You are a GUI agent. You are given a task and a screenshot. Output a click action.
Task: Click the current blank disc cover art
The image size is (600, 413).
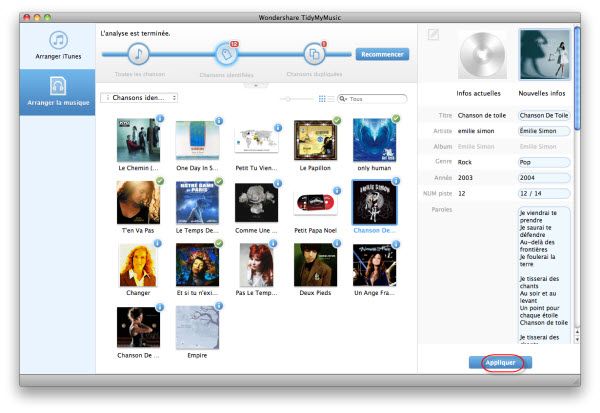coord(482,55)
